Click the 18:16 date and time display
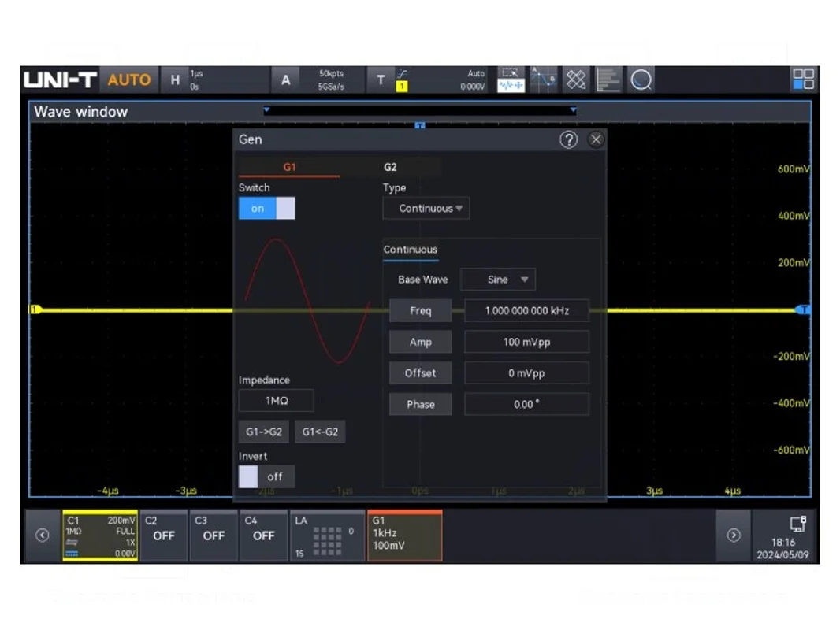This screenshot has width=840, height=630. coord(782,549)
